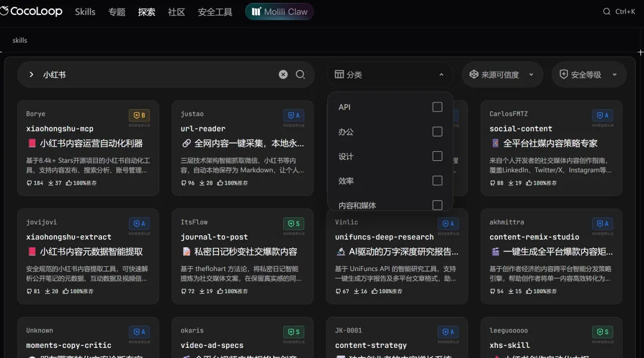Check the 设计 category box

438,156
